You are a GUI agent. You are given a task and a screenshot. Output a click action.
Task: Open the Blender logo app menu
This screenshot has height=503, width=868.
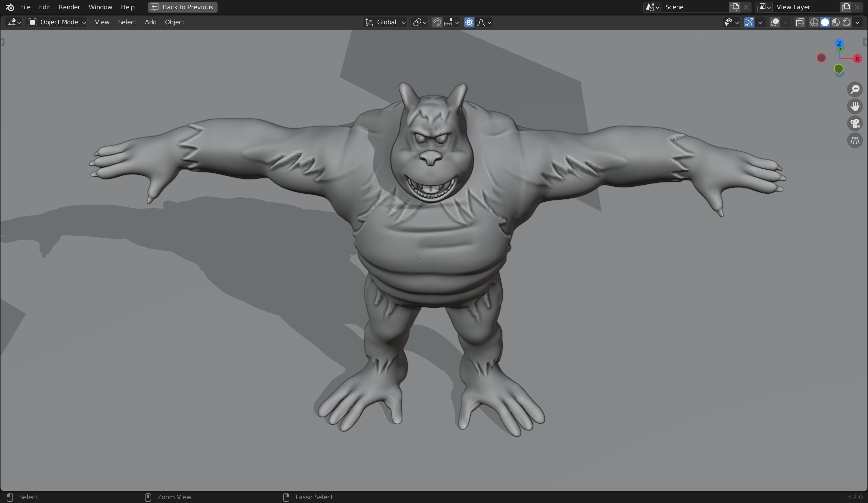10,7
